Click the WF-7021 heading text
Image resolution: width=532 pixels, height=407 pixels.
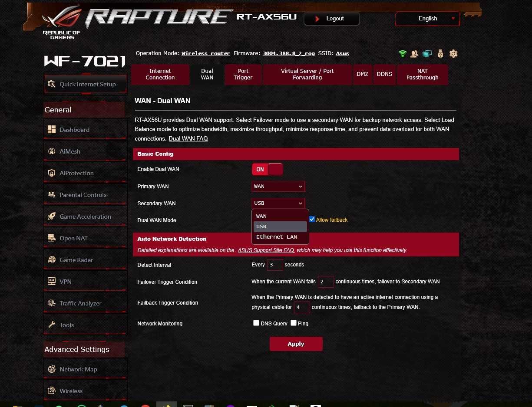point(85,61)
